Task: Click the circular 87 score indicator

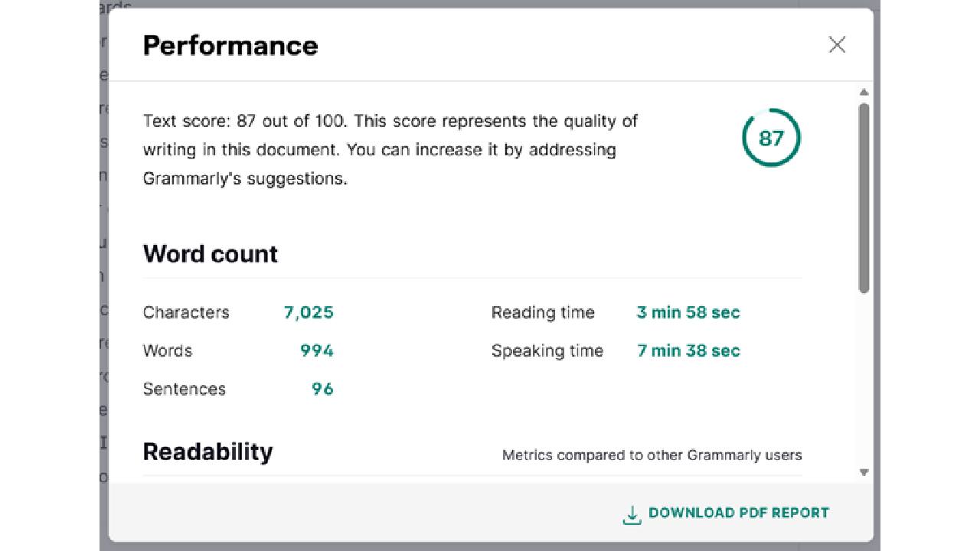Action: (x=771, y=138)
